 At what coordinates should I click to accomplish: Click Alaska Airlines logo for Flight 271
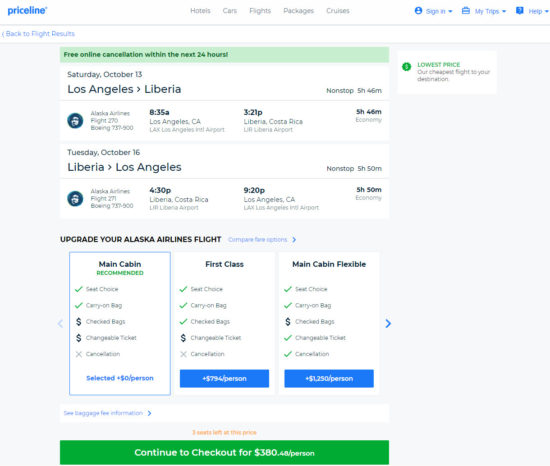(75, 198)
